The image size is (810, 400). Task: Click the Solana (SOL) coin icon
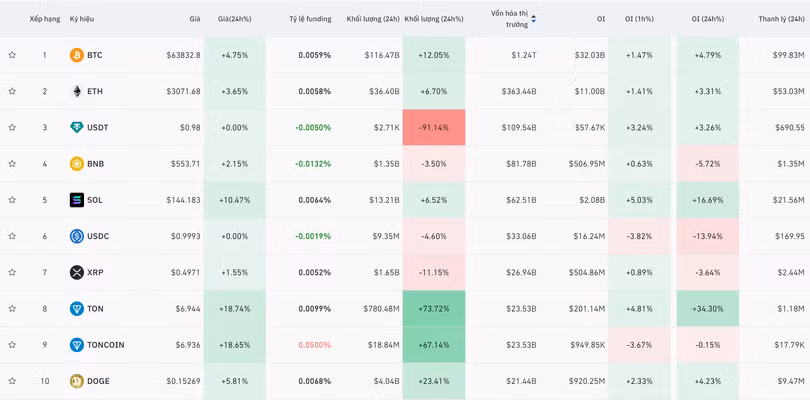[76, 200]
